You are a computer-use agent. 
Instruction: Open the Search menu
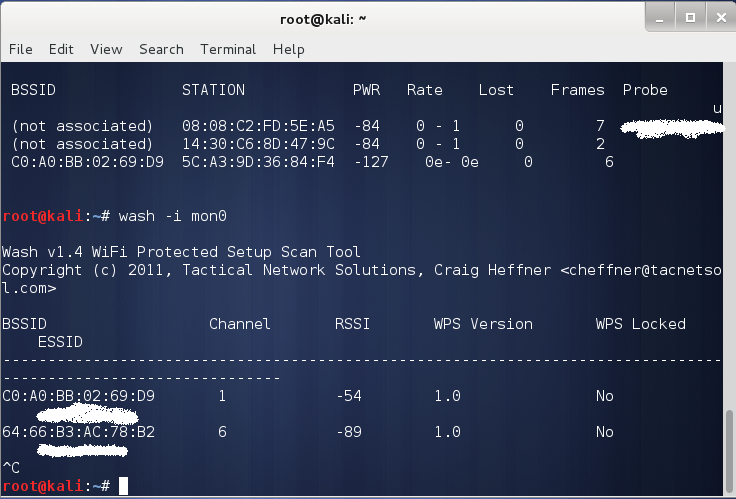161,49
